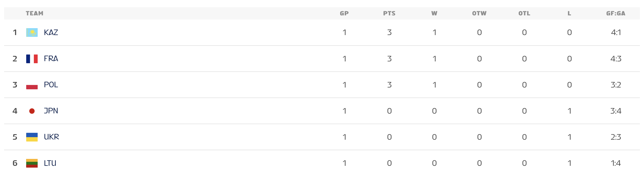Screen dimensions: 644x174
Task: Click the Ukraine flag icon
Action: coord(32,137)
